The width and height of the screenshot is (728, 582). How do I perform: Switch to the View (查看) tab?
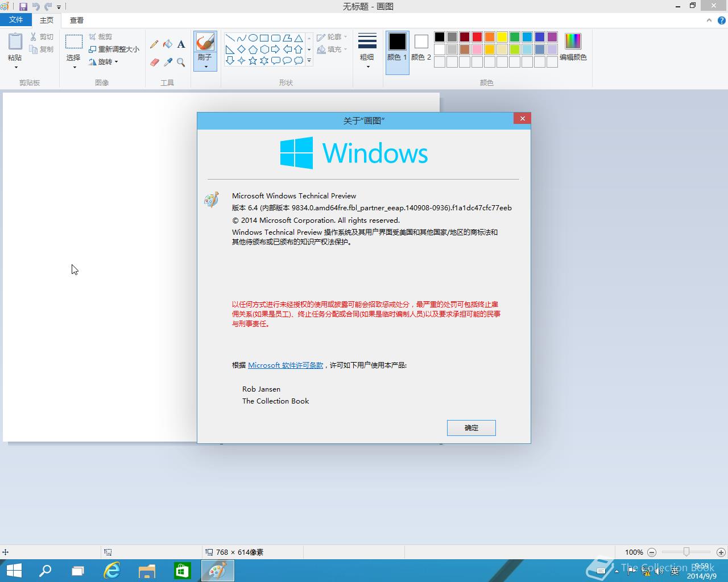click(77, 20)
